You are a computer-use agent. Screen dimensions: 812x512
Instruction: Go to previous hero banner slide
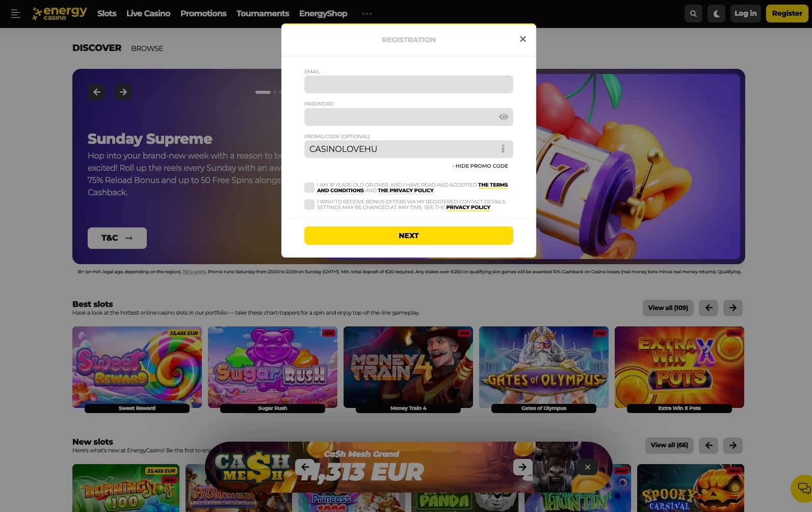coord(97,92)
